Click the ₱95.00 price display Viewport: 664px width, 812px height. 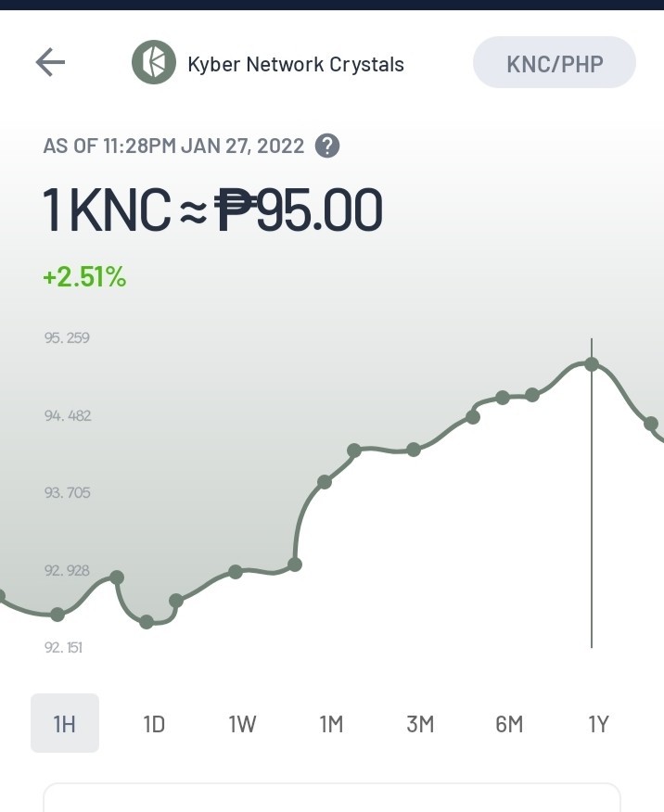pos(299,209)
